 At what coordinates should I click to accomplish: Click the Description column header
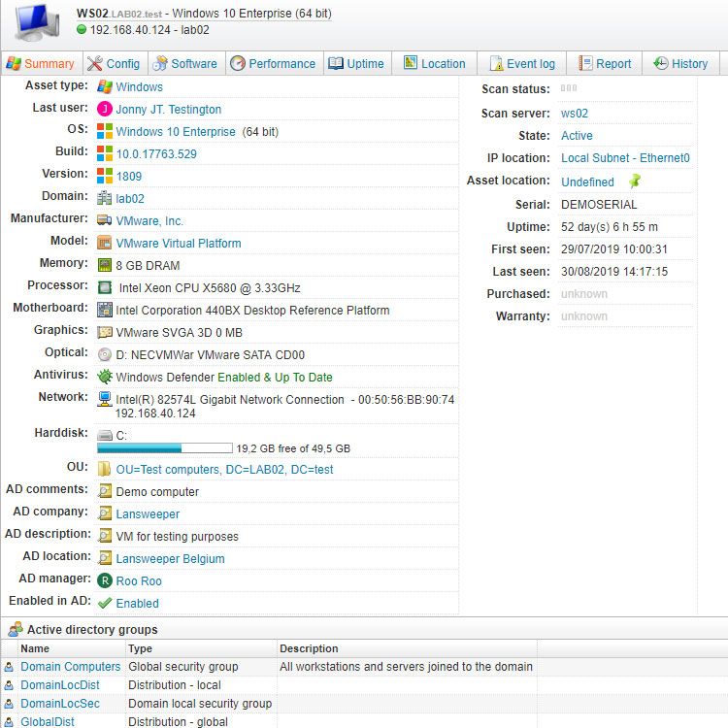coord(309,648)
